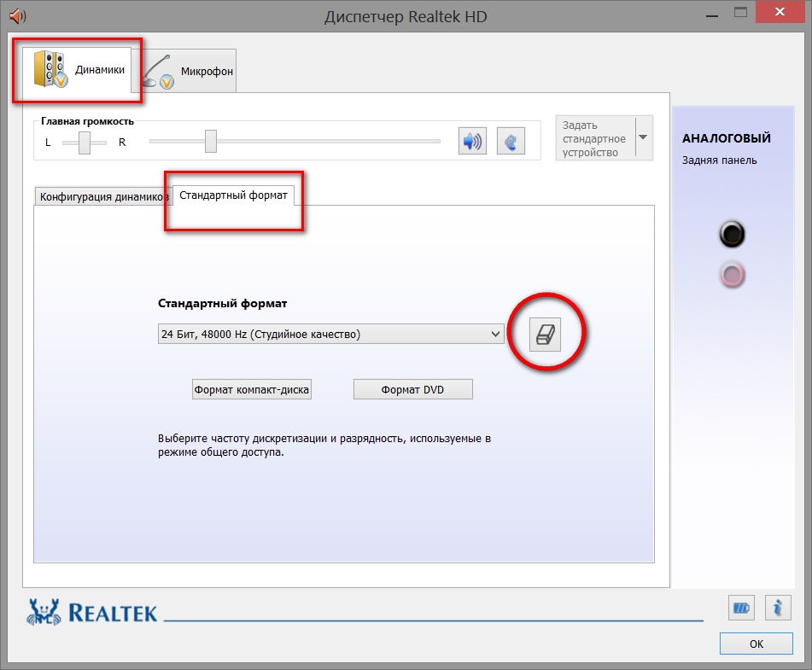Open the Конфигурация динамиков tab
This screenshot has width=812, height=670.
point(103,197)
